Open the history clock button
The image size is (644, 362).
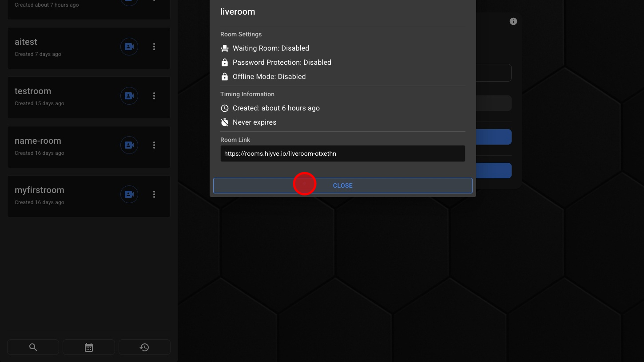click(x=144, y=347)
